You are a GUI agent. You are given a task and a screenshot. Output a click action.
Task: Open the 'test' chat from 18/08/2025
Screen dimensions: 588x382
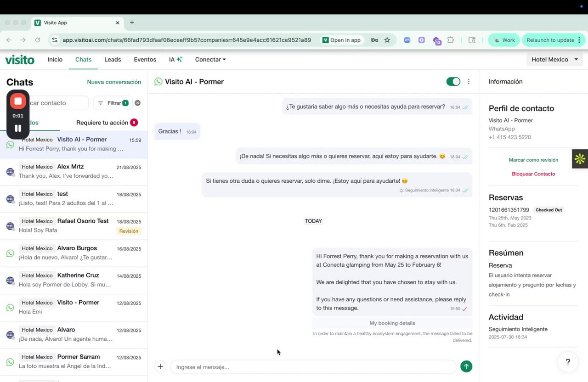[x=73, y=198]
